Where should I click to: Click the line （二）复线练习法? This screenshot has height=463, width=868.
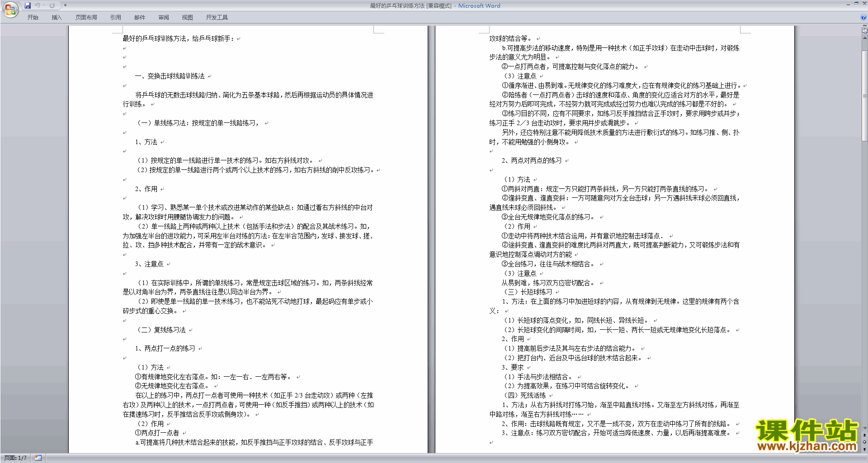(160, 330)
